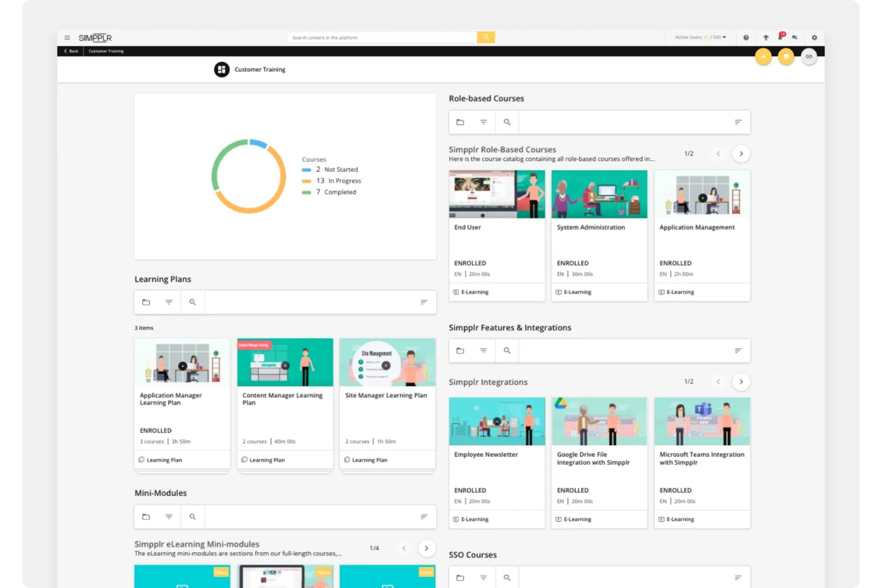Open the settings gear icon
This screenshot has width=882, height=588.
click(x=815, y=37)
